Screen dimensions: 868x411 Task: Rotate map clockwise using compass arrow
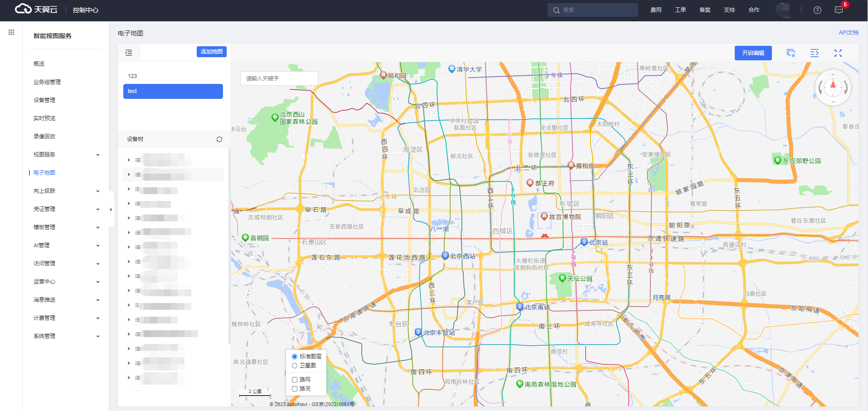[x=845, y=88]
